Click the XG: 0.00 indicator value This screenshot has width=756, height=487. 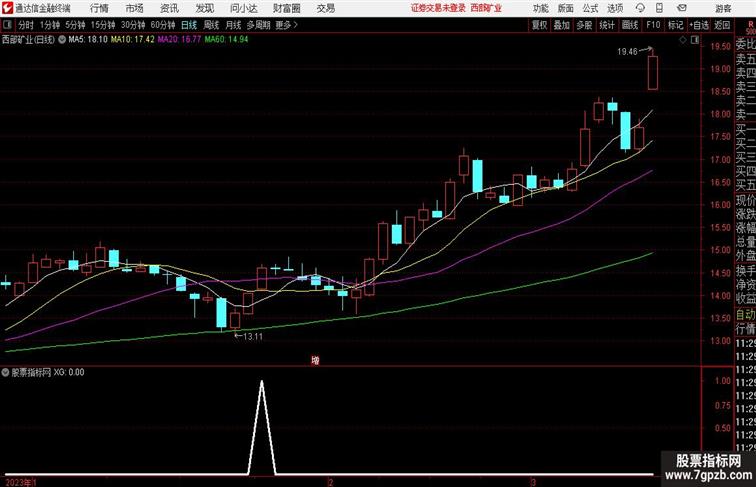69,372
